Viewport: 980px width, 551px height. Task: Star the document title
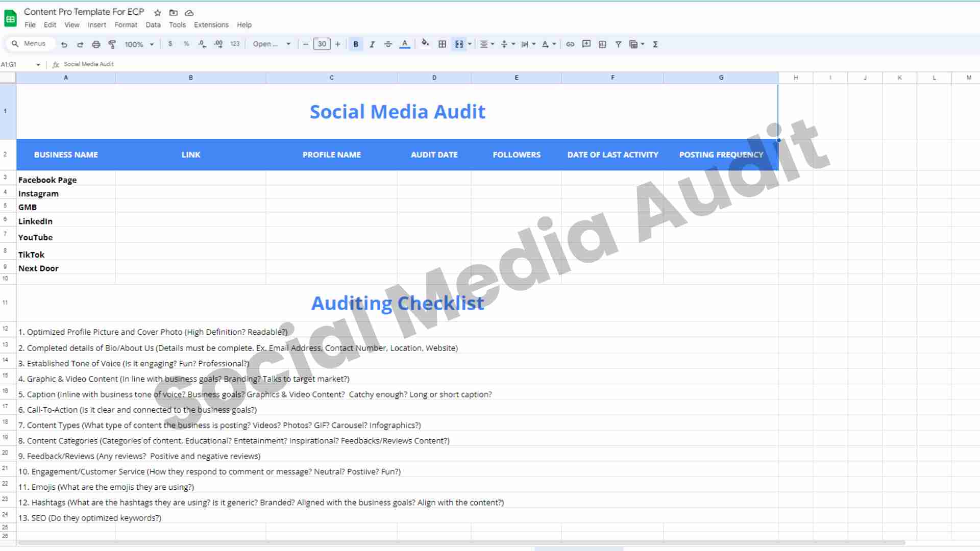tap(158, 13)
